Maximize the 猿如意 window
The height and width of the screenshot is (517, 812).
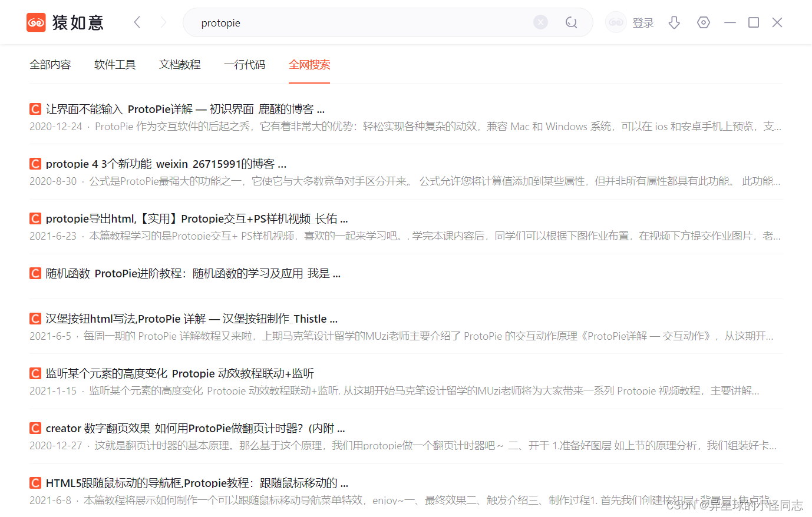click(x=754, y=22)
